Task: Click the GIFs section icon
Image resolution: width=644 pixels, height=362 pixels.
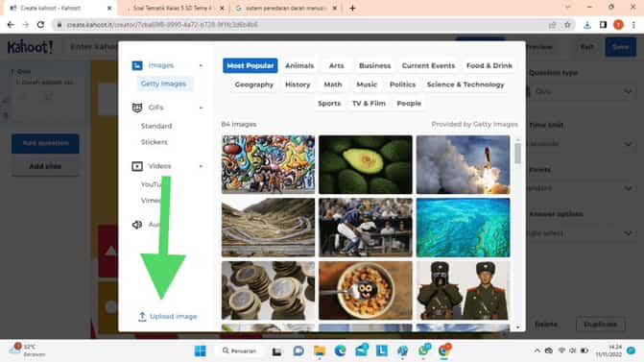Action: (x=137, y=108)
